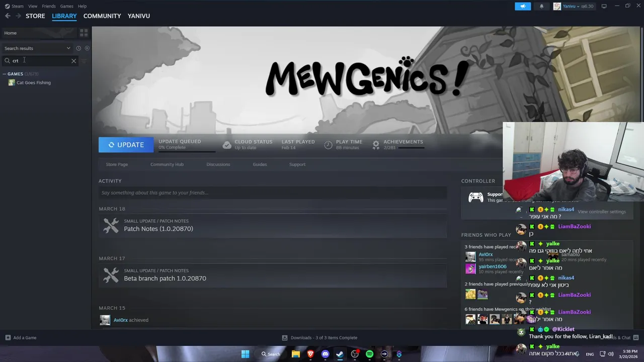Open the View menu

[33, 6]
